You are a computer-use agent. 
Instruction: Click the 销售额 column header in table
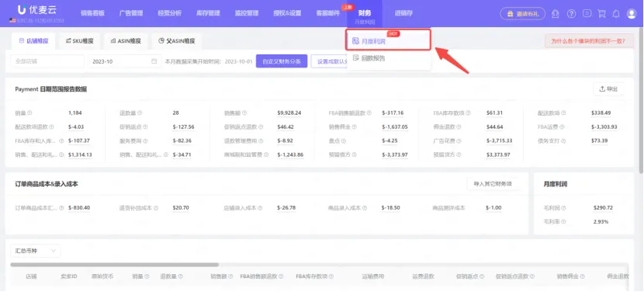coord(219,276)
